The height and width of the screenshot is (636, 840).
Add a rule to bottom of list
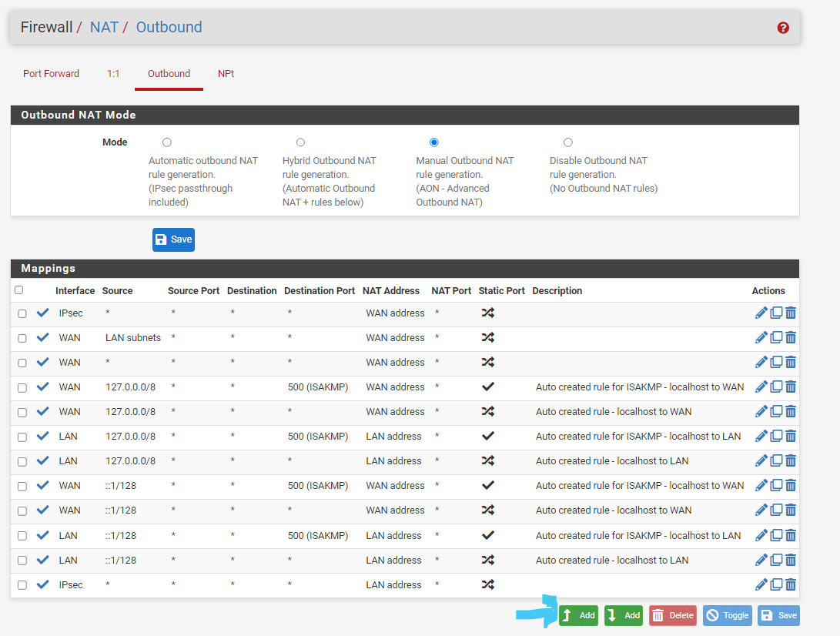[624, 615]
